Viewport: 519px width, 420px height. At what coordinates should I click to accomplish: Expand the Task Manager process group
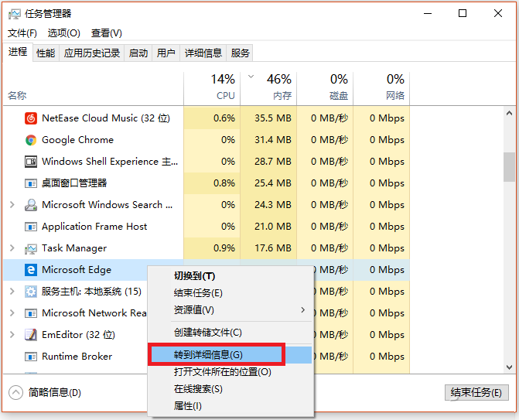12,248
